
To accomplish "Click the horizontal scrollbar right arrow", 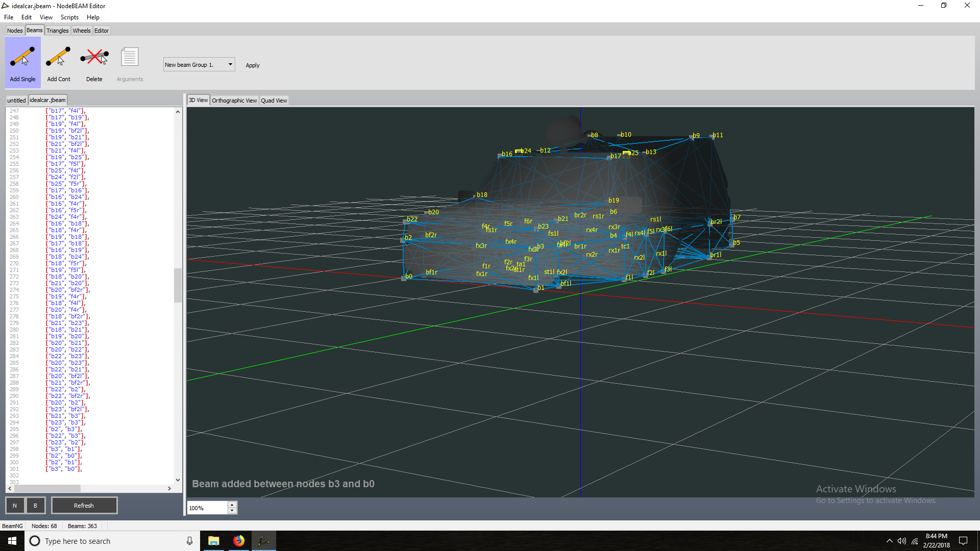I will 169,488.
